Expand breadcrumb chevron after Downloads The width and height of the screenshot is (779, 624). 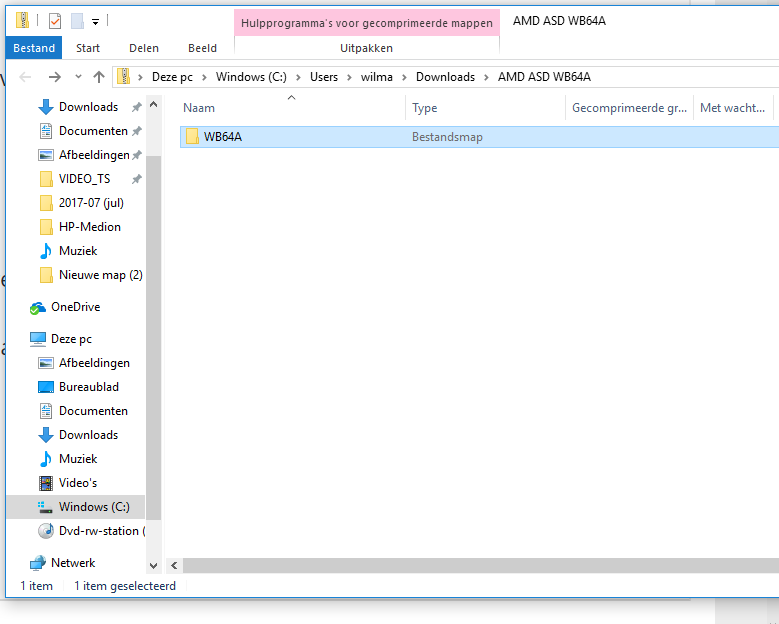(486, 78)
